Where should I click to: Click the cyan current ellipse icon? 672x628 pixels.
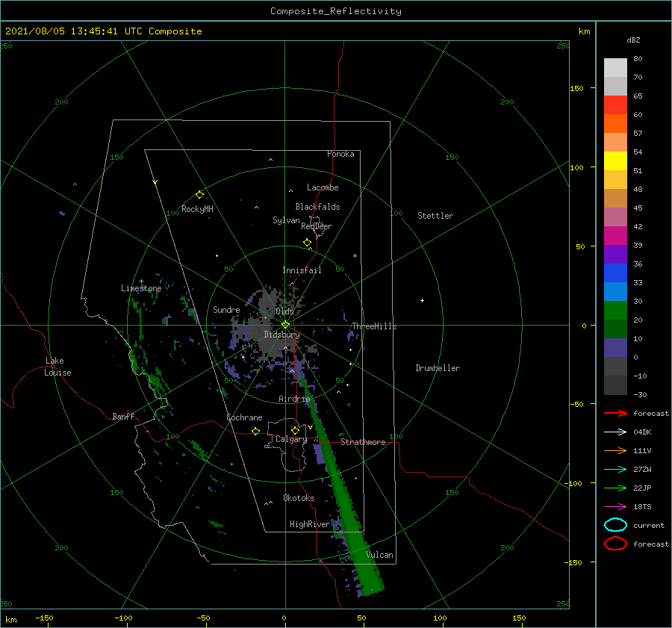coord(615,525)
